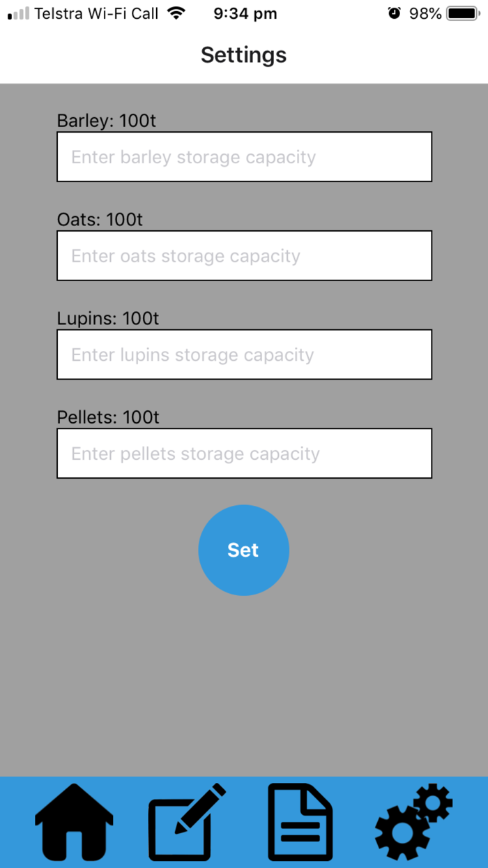Tap the oats storage capacity field

[x=244, y=255]
